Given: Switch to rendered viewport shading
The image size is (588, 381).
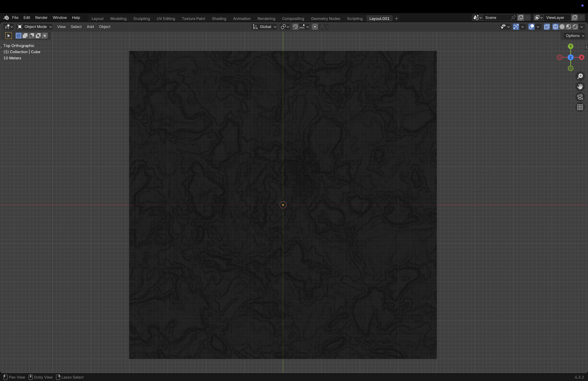Looking at the screenshot, I should 575,27.
